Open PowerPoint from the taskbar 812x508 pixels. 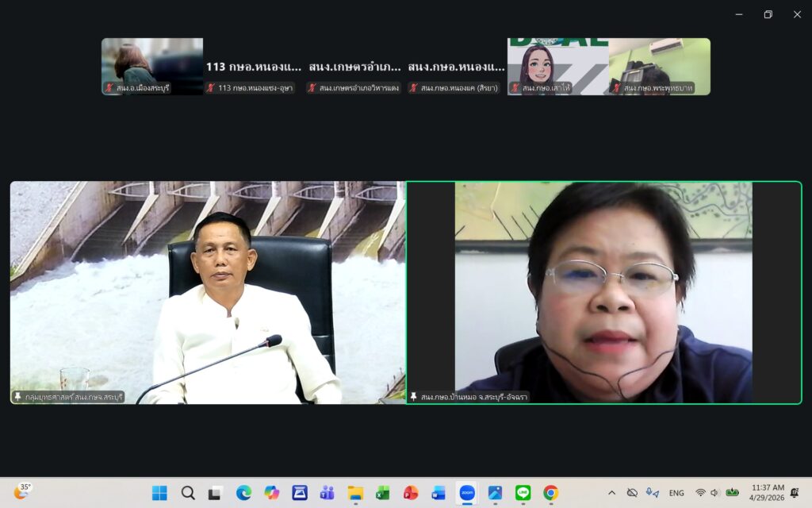click(411, 493)
